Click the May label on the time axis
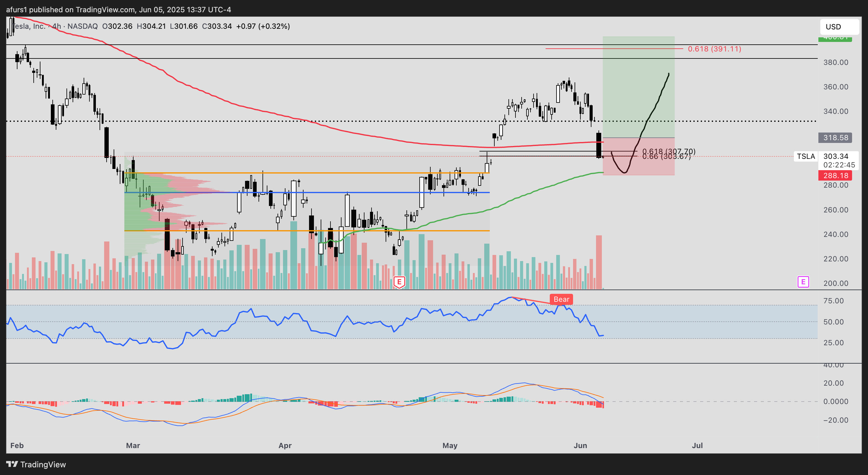Screen dimensions: 868x475 point(450,446)
